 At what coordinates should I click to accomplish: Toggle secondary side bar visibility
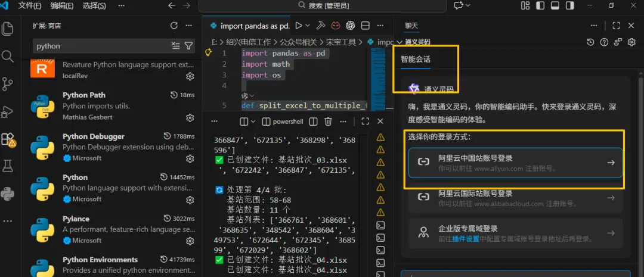569,5
